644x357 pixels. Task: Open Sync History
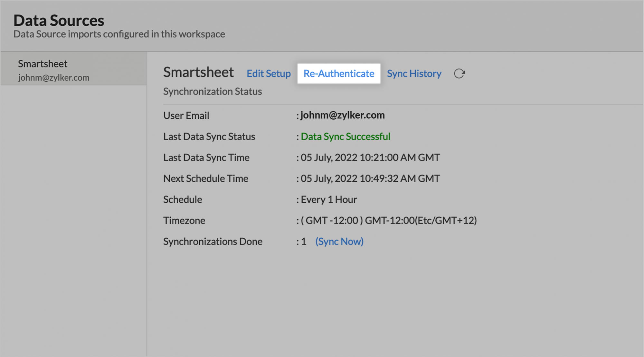[x=414, y=74]
